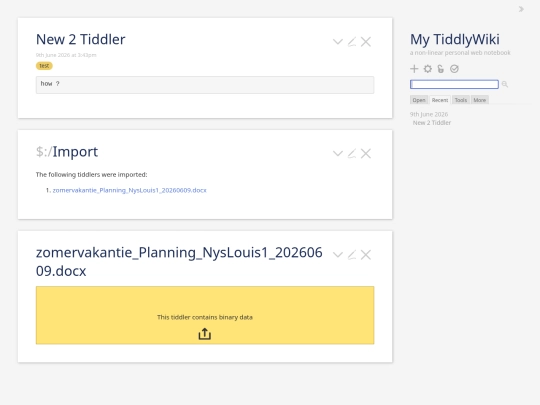The height and width of the screenshot is (405, 540).
Task: Open New 2 Tiddler from recent list
Action: click(432, 123)
